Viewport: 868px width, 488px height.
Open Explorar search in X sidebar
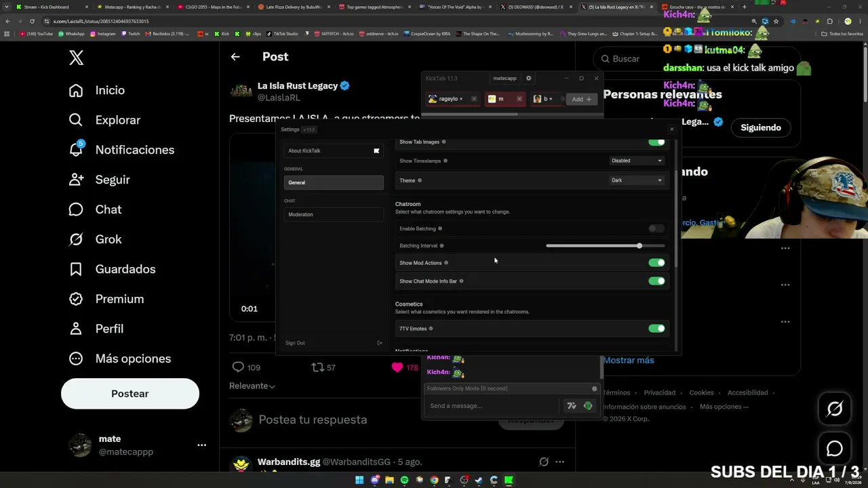104,120
